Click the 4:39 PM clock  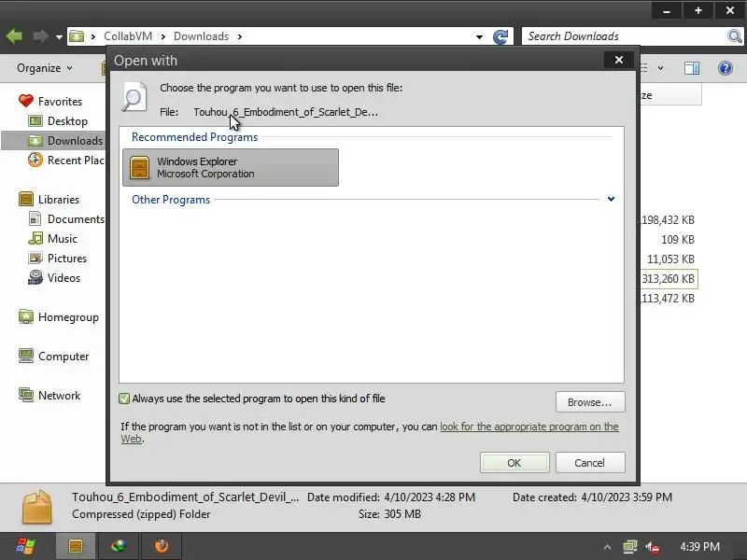click(x=699, y=547)
